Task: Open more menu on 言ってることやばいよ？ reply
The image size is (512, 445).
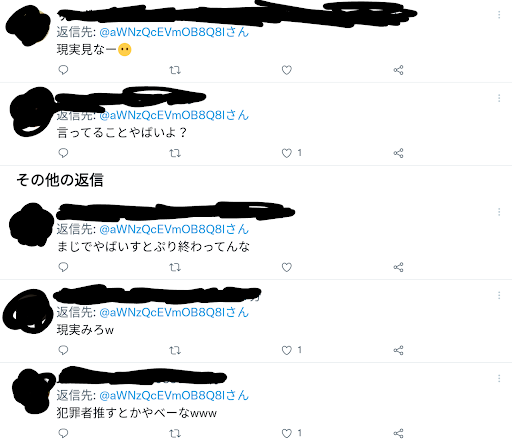Action: tap(499, 98)
